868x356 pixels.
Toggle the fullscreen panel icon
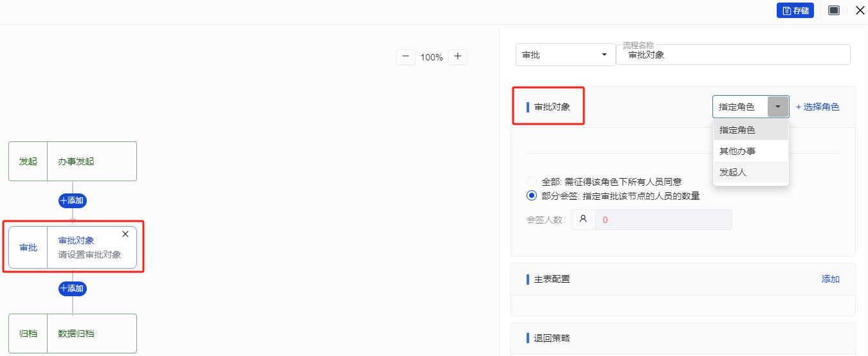coord(834,10)
